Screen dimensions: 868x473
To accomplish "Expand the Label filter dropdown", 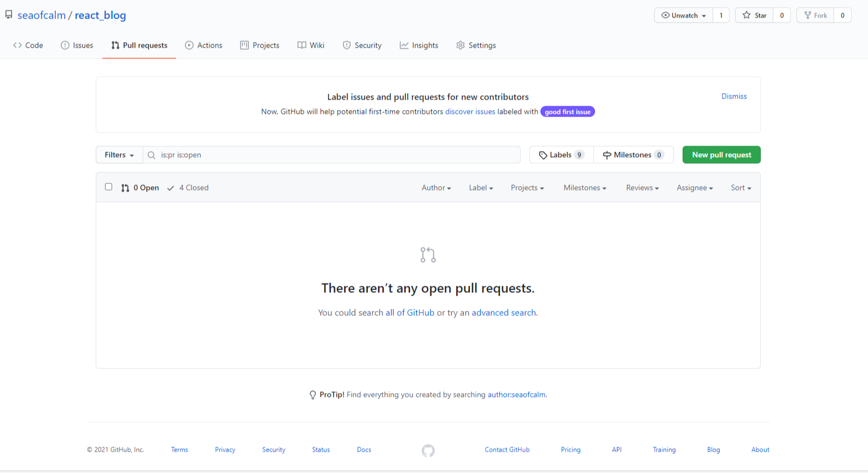I will click(x=481, y=188).
